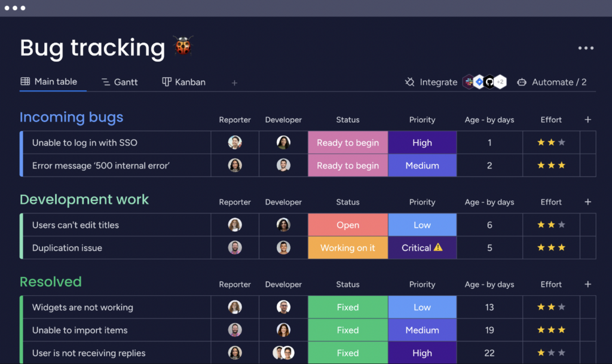Add a new board view with plus icon

pyautogui.click(x=234, y=83)
